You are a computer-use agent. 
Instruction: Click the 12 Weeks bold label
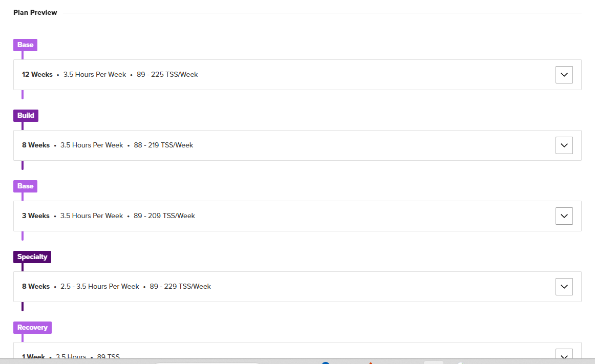(x=37, y=74)
